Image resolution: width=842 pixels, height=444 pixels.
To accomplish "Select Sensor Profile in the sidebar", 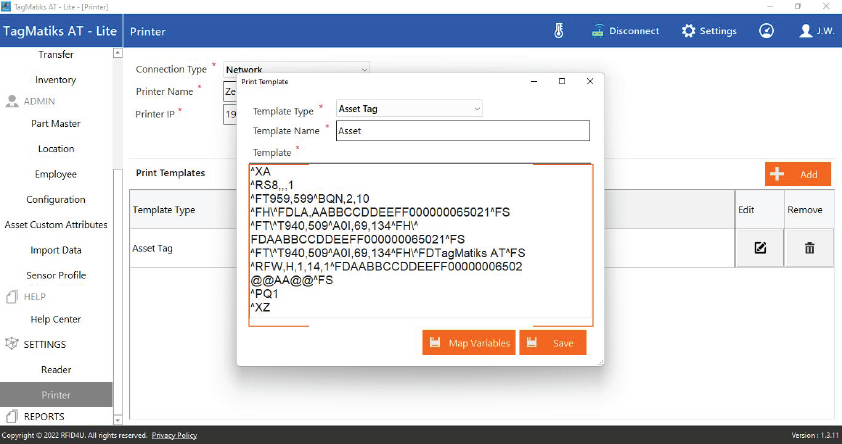I will pos(56,275).
